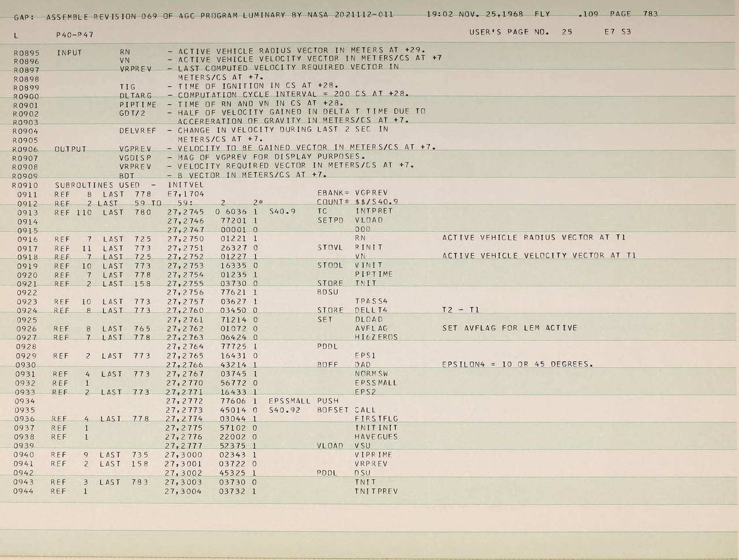Select 'NORMSW' on line 0931

[x=371, y=374]
